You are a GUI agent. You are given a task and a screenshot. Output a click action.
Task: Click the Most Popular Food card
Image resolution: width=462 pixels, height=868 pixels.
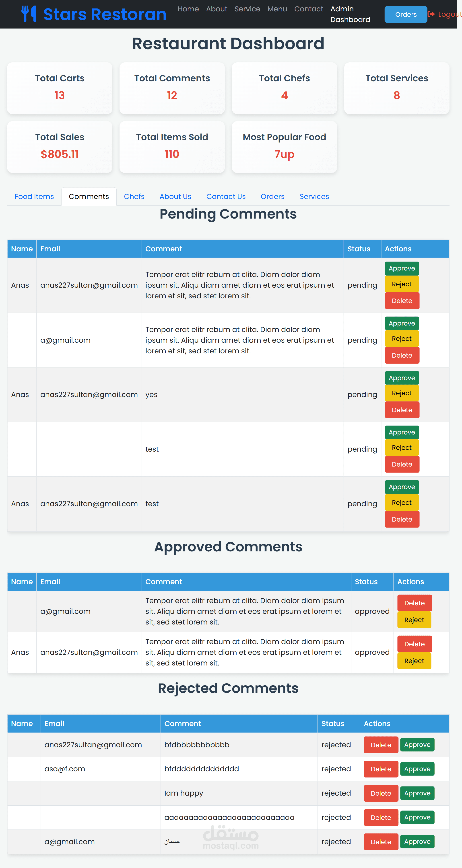284,147
